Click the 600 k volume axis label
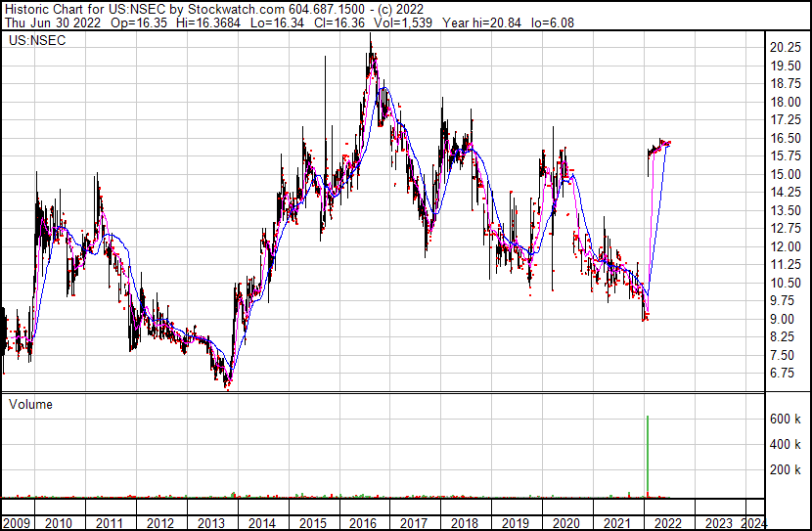The width and height of the screenshot is (812, 531). (785, 420)
